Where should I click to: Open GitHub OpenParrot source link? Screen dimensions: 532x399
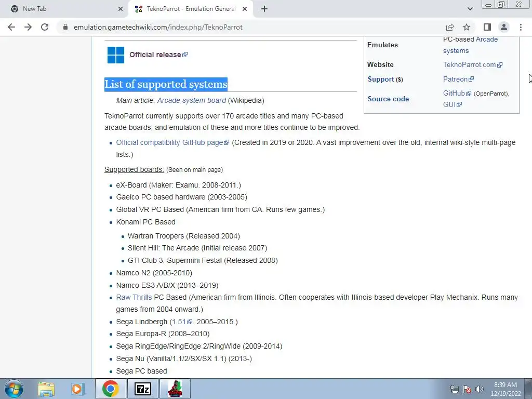point(457,93)
